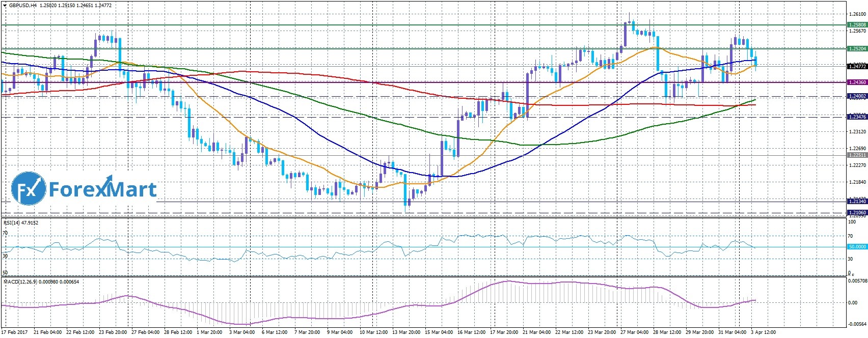This screenshot has width=868, height=338.
Task: Click the 27 Feb 04:00 time label
Action: 146,332
